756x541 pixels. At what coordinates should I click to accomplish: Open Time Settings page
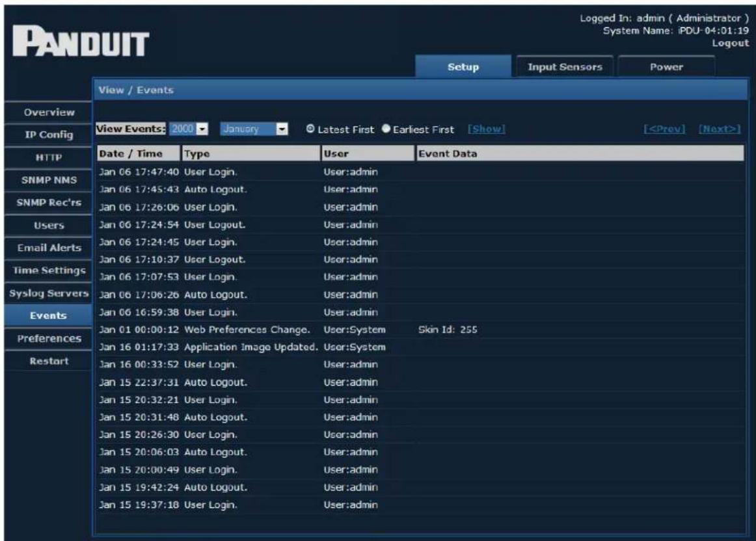click(49, 270)
